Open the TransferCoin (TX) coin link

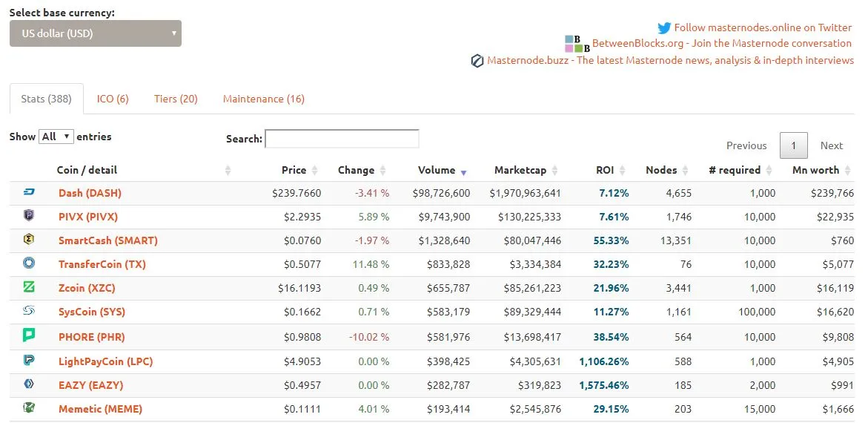(102, 264)
